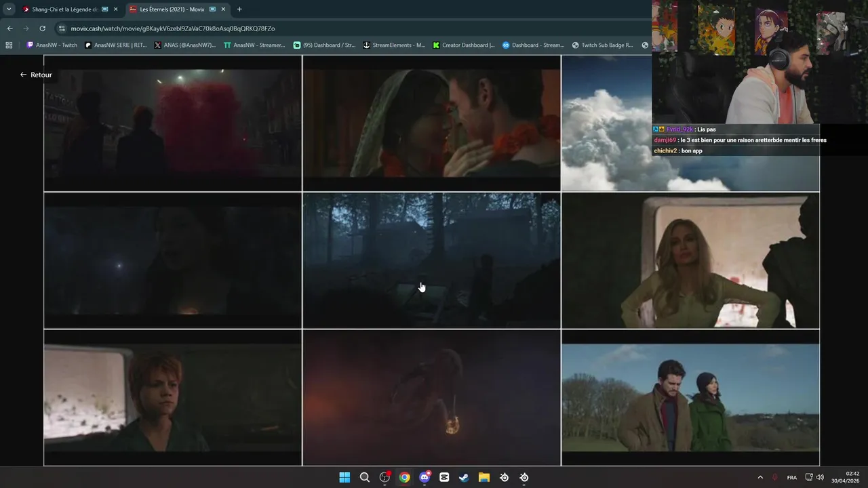Image resolution: width=868 pixels, height=488 pixels.
Task: Open the AnasNW SERIE bookmark
Action: coord(116,45)
